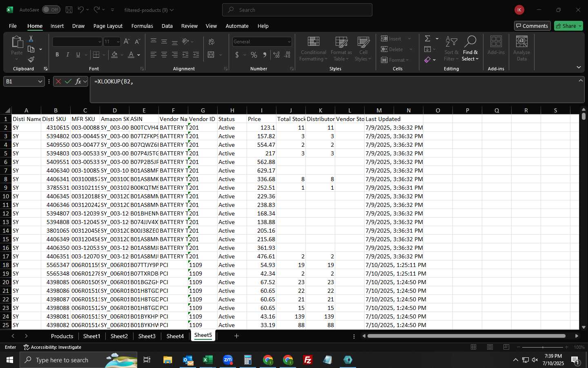The image size is (588, 368).
Task: Apply Accounting dollar number format
Action: (237, 55)
